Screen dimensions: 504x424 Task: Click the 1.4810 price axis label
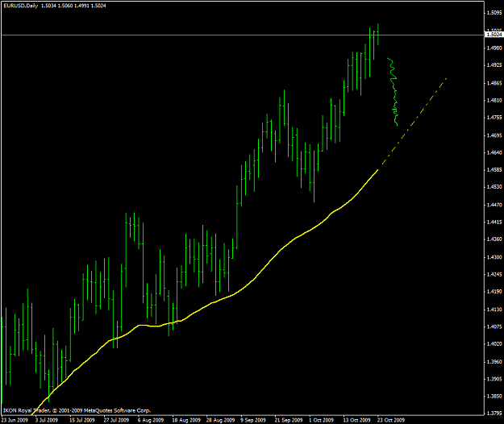coord(494,101)
